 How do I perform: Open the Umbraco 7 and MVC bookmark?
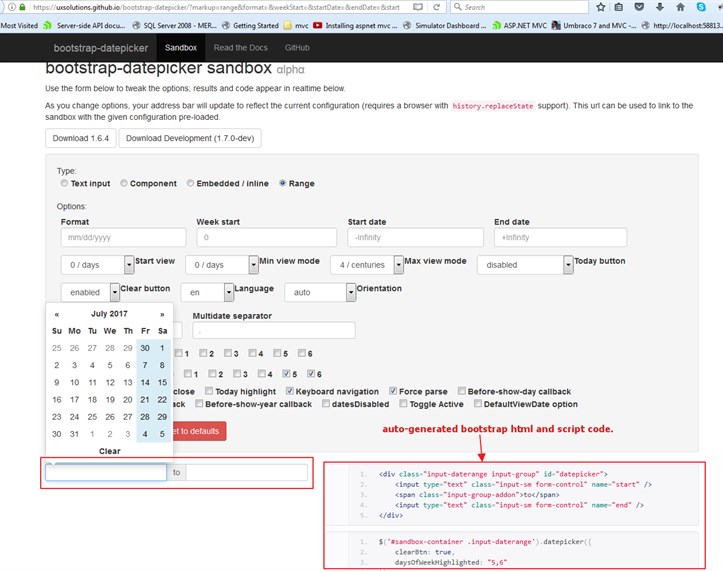[x=594, y=25]
